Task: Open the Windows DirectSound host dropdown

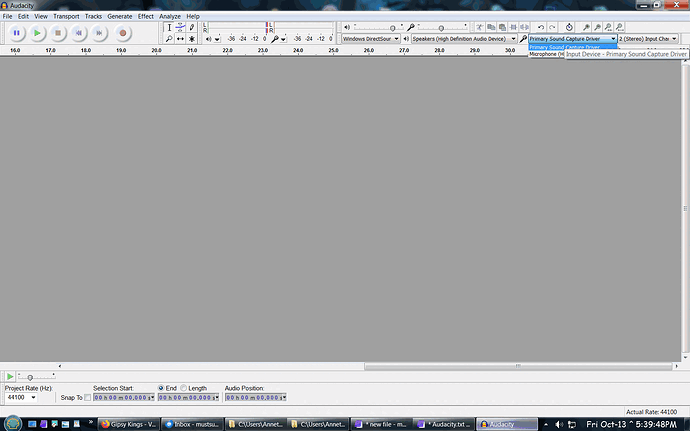Action: [371, 39]
